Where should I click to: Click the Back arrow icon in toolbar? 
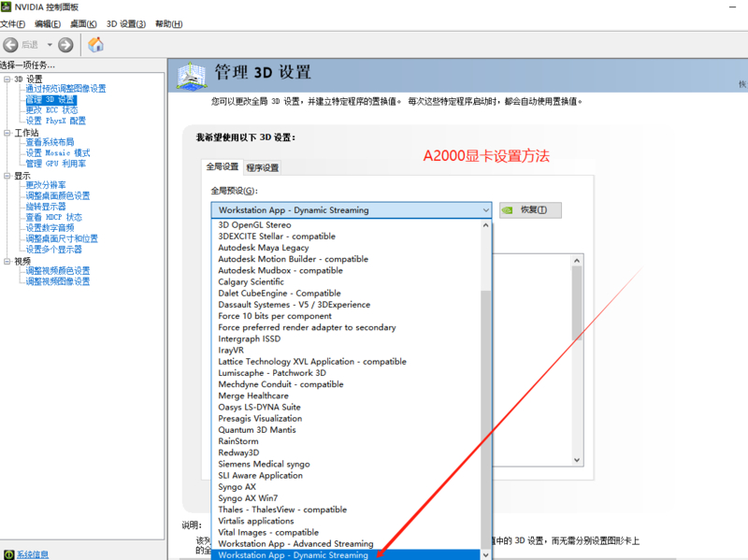[x=10, y=45]
